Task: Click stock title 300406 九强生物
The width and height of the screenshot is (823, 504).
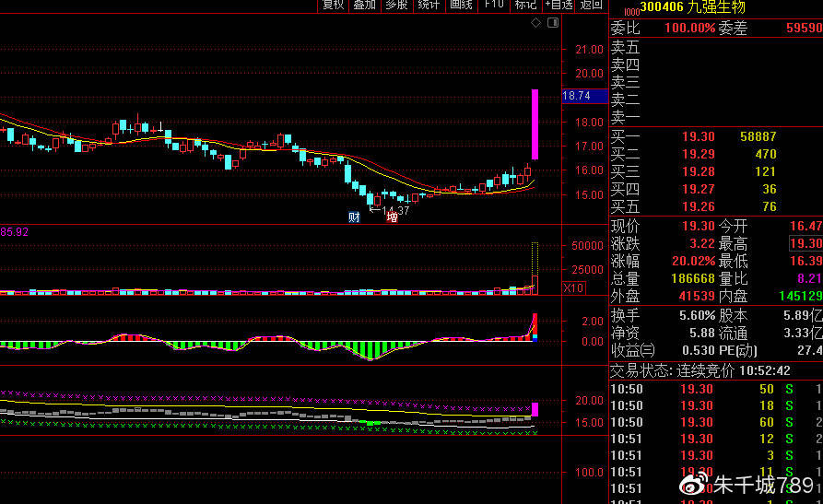Action: [x=693, y=7]
